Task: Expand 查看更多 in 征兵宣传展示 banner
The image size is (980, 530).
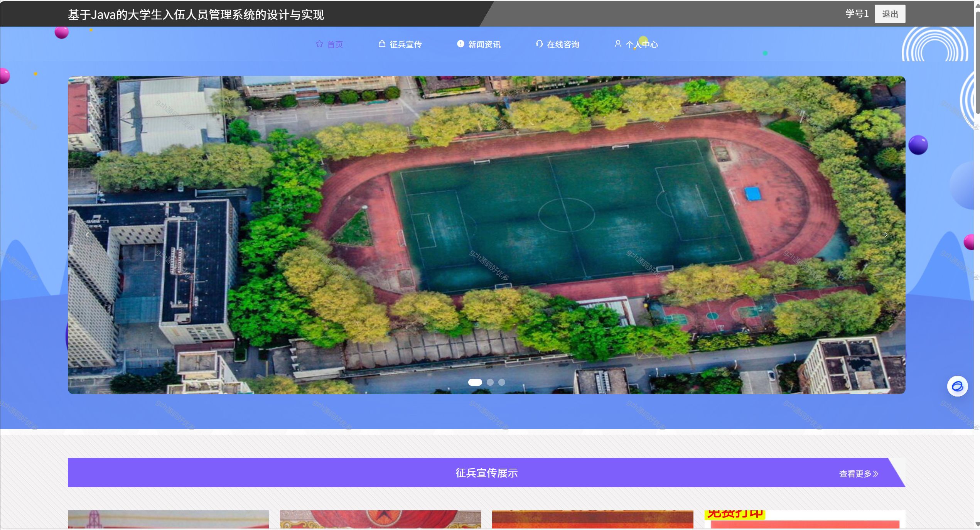Action: coord(859,474)
